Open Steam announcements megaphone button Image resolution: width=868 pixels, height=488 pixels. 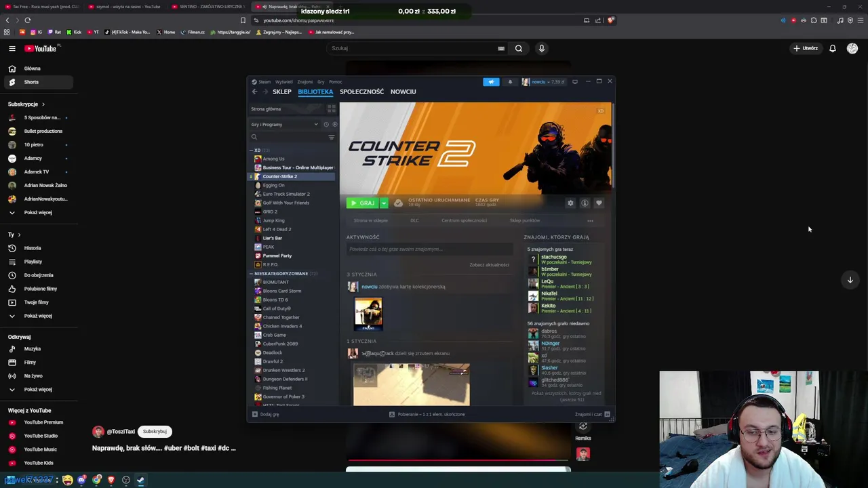pos(491,82)
